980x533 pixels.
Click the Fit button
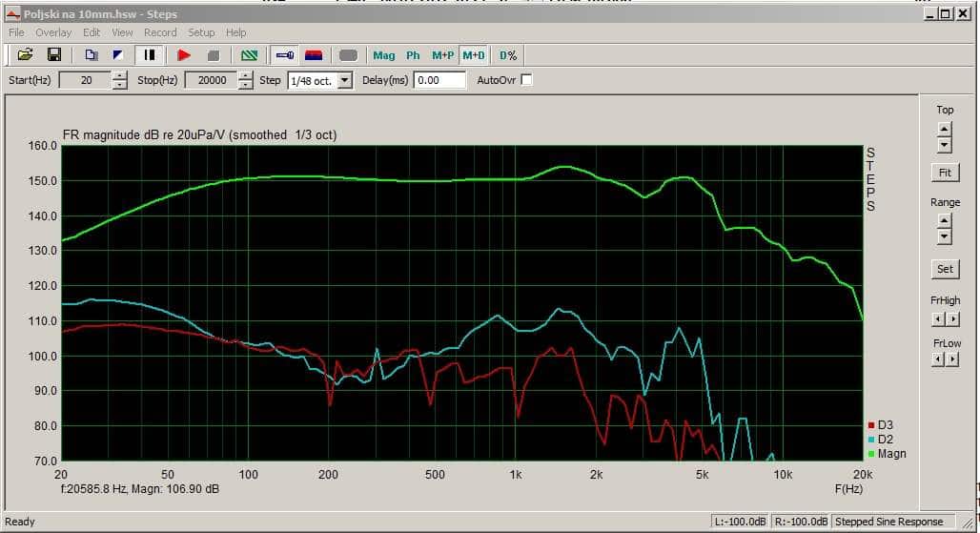[x=945, y=173]
